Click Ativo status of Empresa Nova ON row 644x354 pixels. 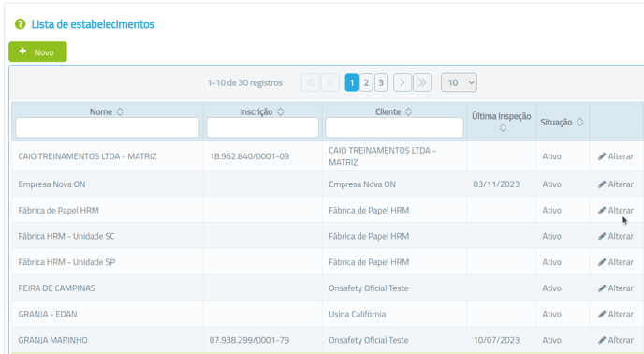click(551, 184)
